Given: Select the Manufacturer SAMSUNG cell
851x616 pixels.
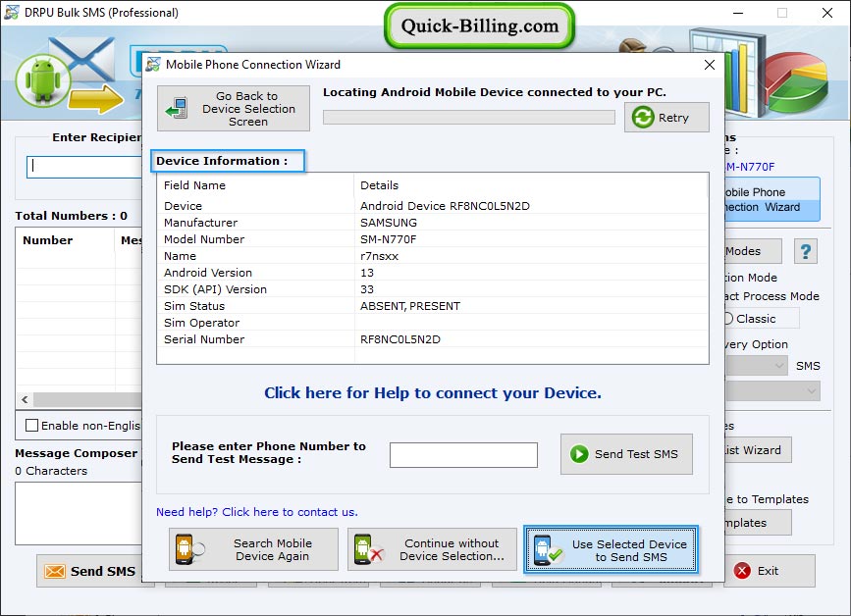Looking at the screenshot, I should [389, 223].
